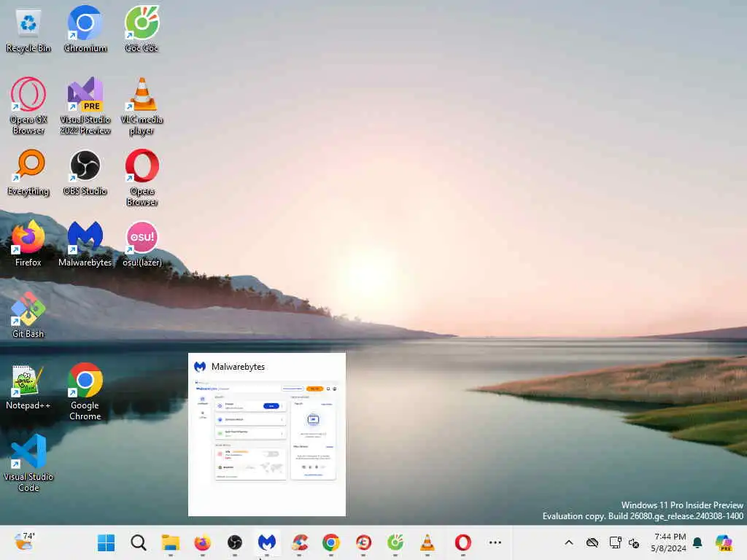
Task: Select the Firefox desktop shortcut
Action: click(28, 244)
